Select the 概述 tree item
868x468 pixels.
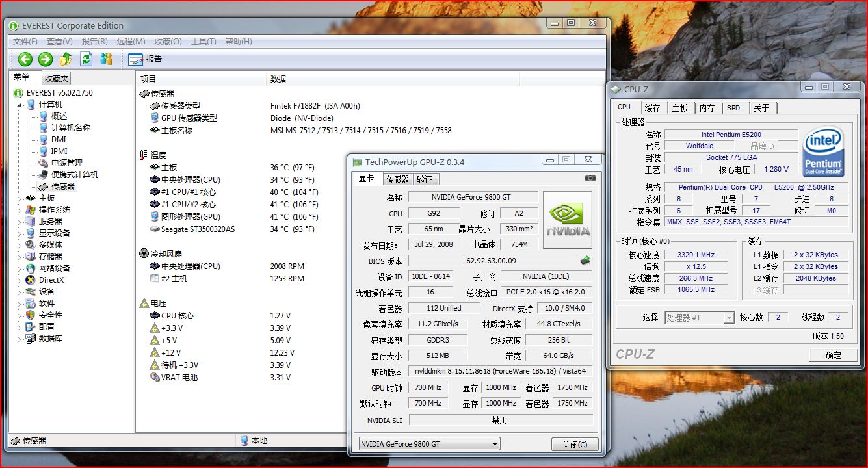59,116
